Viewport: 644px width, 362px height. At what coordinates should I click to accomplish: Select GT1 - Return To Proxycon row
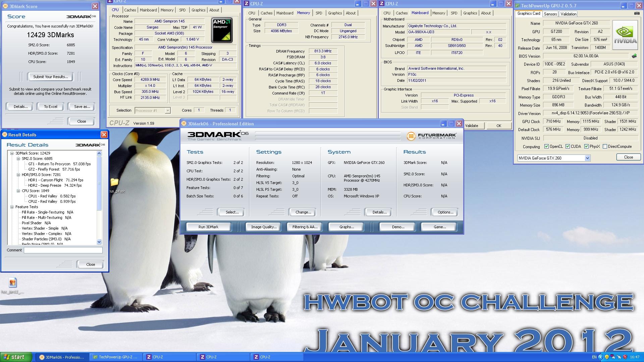(x=59, y=164)
